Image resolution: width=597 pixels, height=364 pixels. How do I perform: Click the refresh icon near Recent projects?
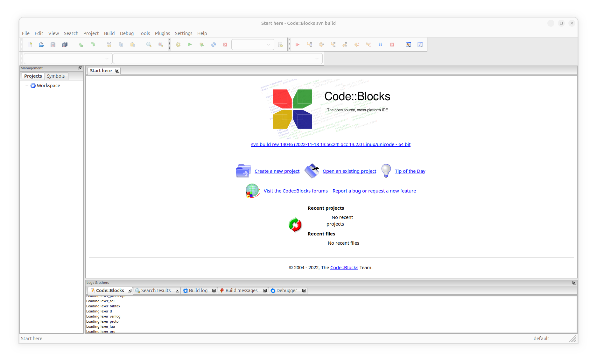(x=295, y=225)
